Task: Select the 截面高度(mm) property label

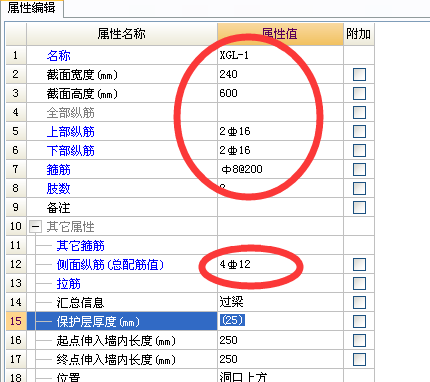Action: [x=82, y=94]
